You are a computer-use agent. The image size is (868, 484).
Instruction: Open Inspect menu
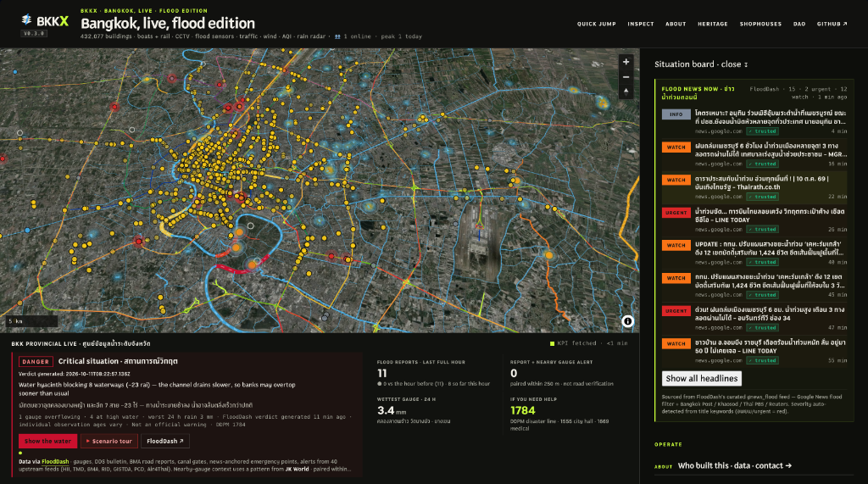[x=641, y=24]
